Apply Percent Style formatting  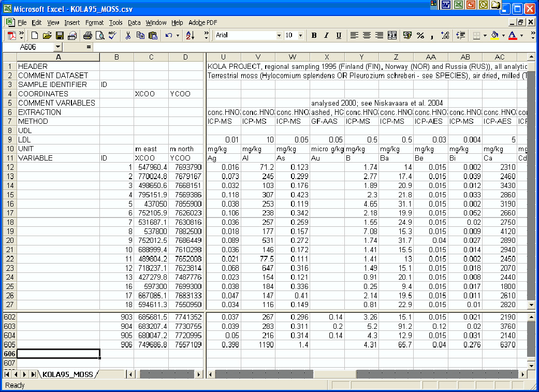click(x=420, y=36)
